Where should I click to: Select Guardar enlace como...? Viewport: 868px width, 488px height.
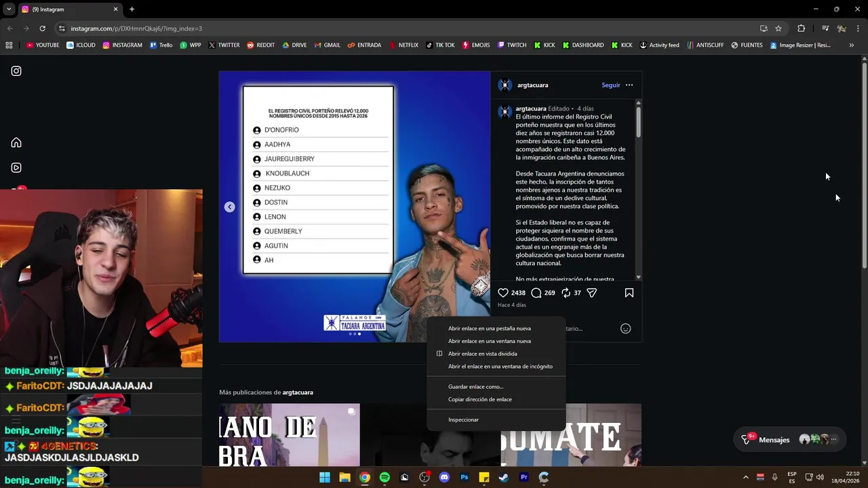point(496,387)
